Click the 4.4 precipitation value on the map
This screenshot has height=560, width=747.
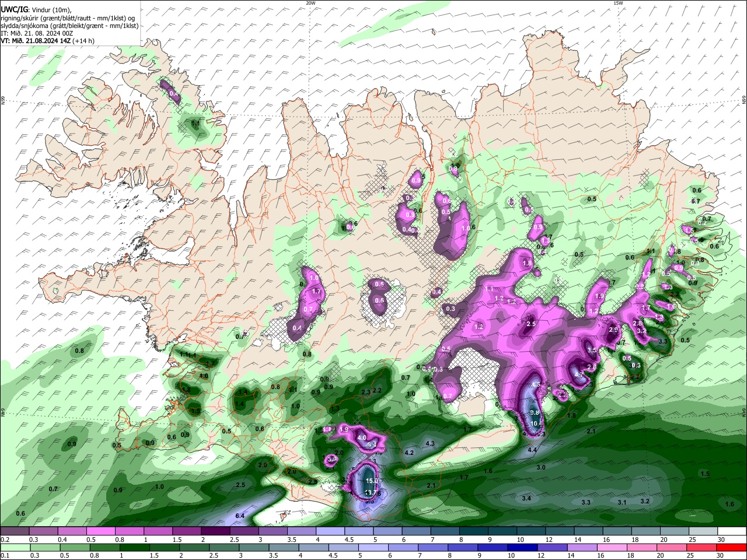(x=532, y=450)
